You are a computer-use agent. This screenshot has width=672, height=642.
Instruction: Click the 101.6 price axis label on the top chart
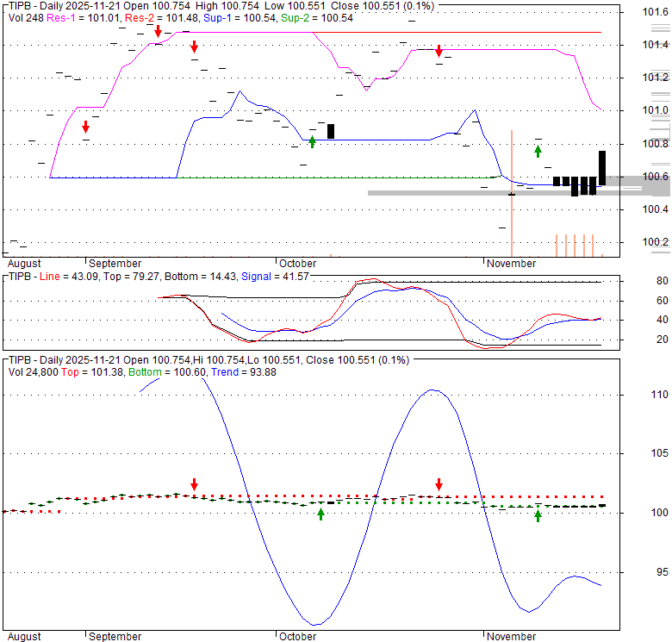[655, 12]
